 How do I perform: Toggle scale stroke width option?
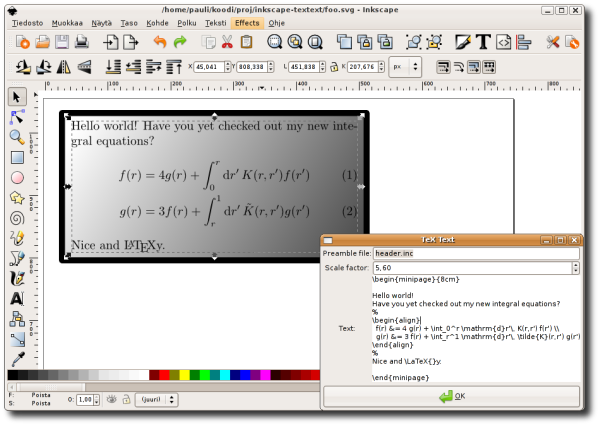(443, 67)
